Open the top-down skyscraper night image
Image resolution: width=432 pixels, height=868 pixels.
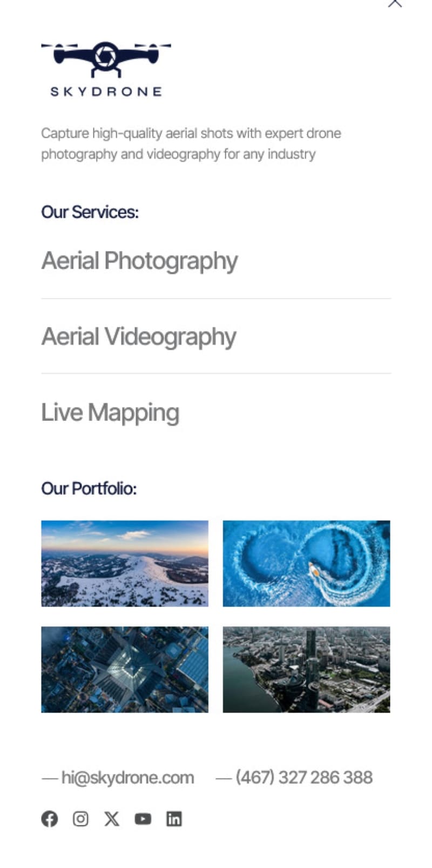coord(125,669)
